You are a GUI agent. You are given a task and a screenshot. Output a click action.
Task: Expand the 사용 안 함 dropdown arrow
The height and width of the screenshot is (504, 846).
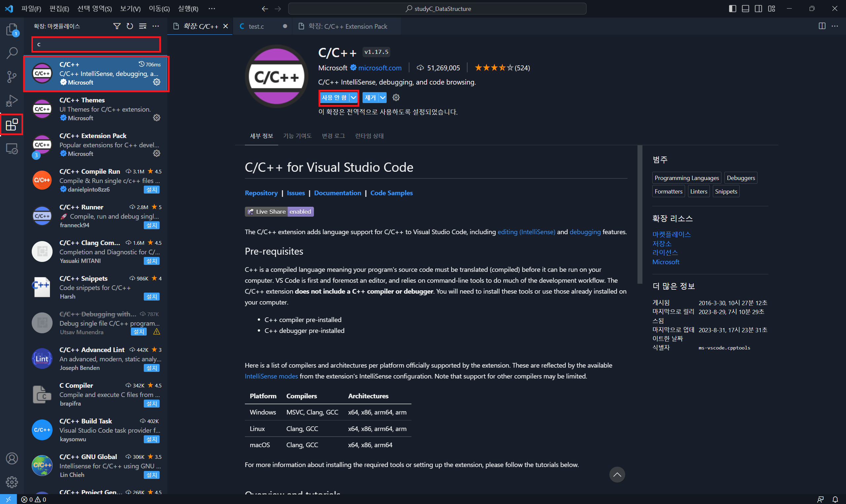353,98
